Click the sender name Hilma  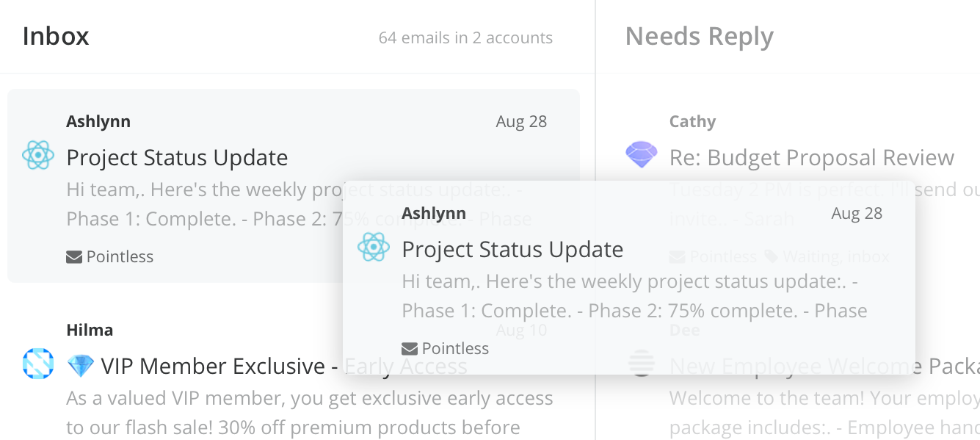click(90, 329)
